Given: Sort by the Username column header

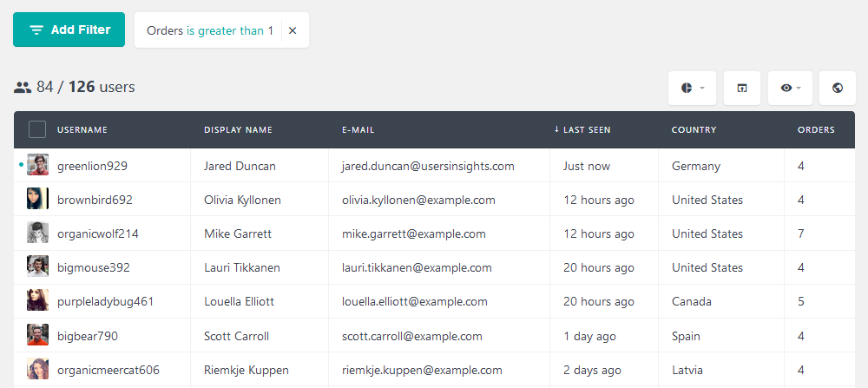Looking at the screenshot, I should coord(82,130).
